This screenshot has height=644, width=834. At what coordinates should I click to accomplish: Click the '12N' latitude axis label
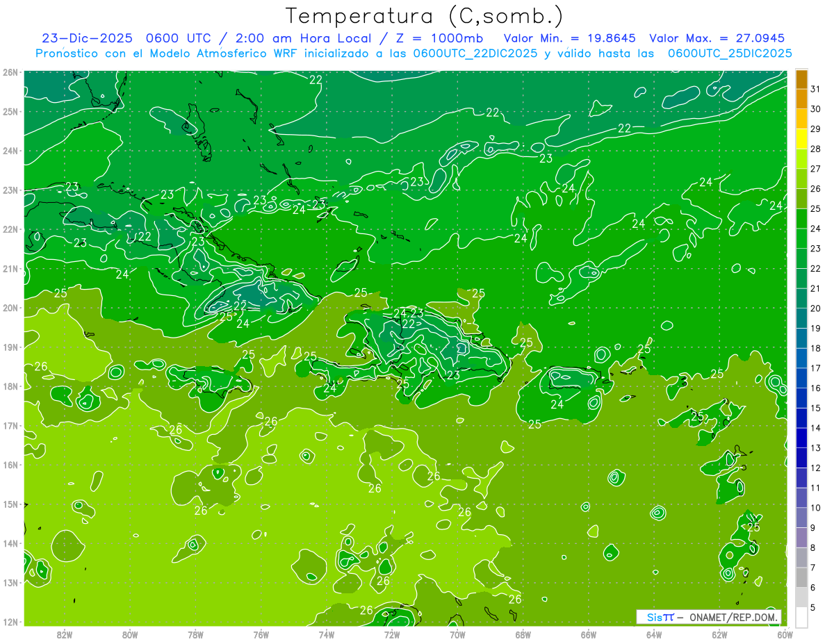[x=10, y=622]
